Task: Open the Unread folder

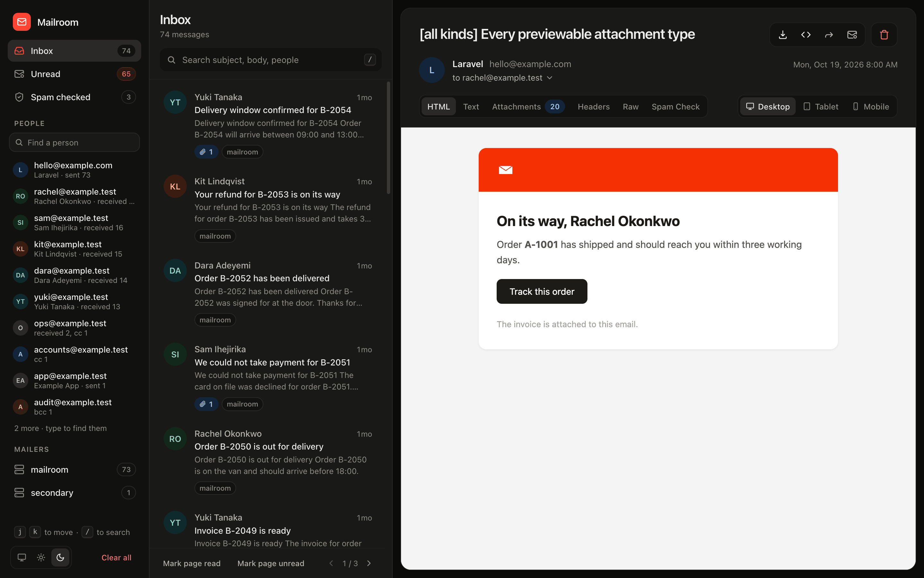Action: pos(74,74)
